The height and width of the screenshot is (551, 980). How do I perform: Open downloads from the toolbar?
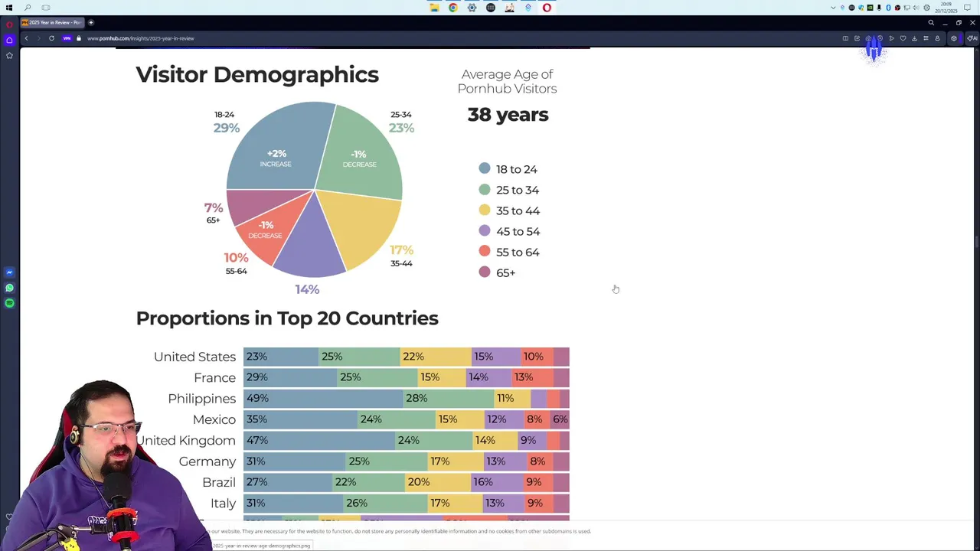pos(914,38)
